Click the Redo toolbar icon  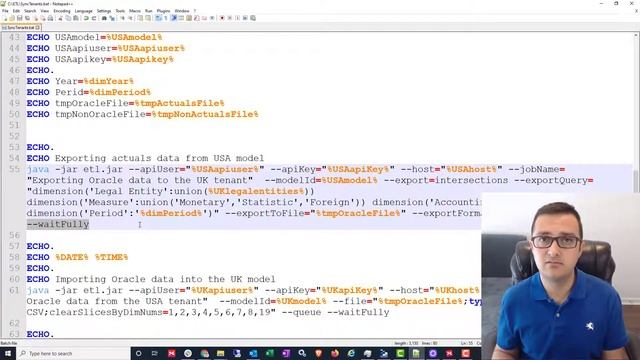pos(94,18)
